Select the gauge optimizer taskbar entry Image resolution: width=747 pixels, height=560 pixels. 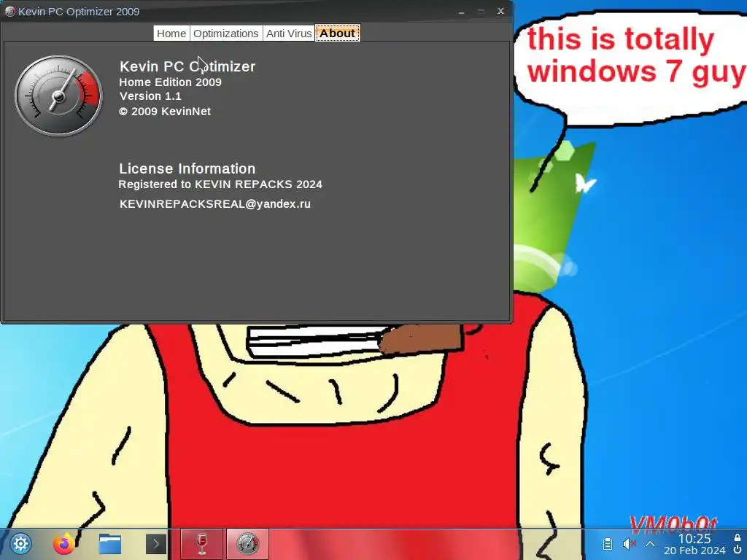[247, 544]
